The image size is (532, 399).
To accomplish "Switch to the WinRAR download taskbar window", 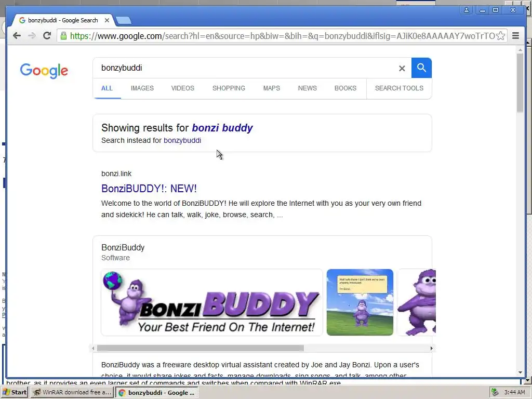I will (x=72, y=392).
